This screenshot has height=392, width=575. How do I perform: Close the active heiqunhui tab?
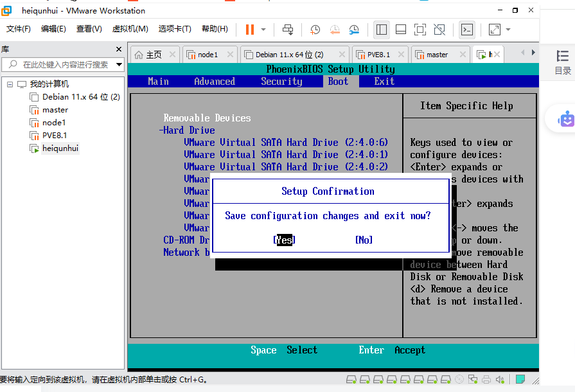tap(497, 55)
